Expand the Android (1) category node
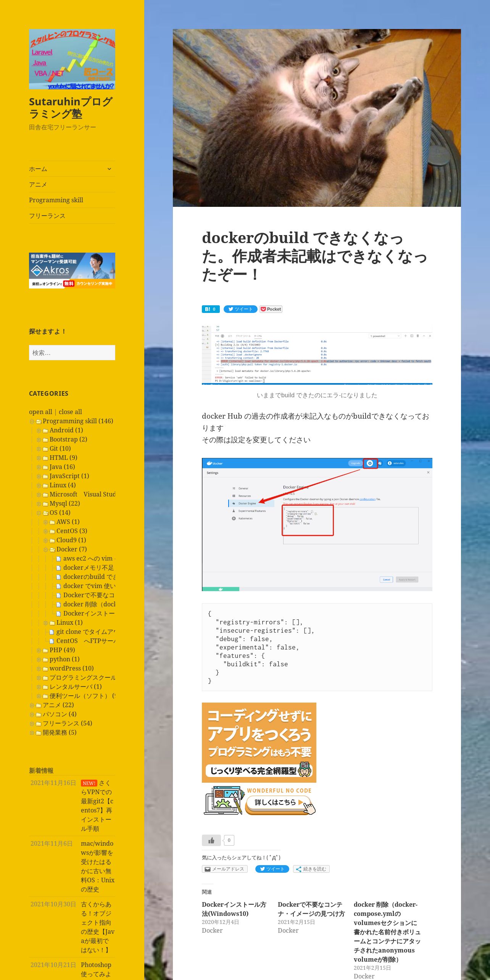 pyautogui.click(x=39, y=430)
